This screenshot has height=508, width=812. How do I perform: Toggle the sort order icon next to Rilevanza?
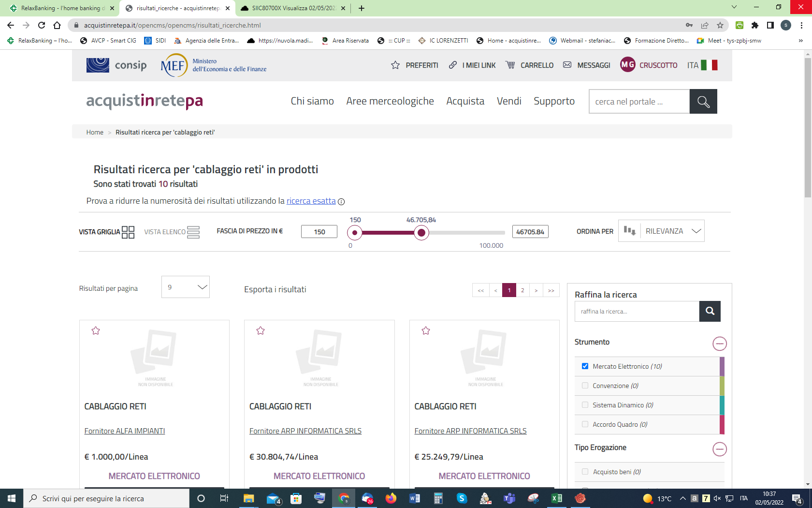pos(629,230)
